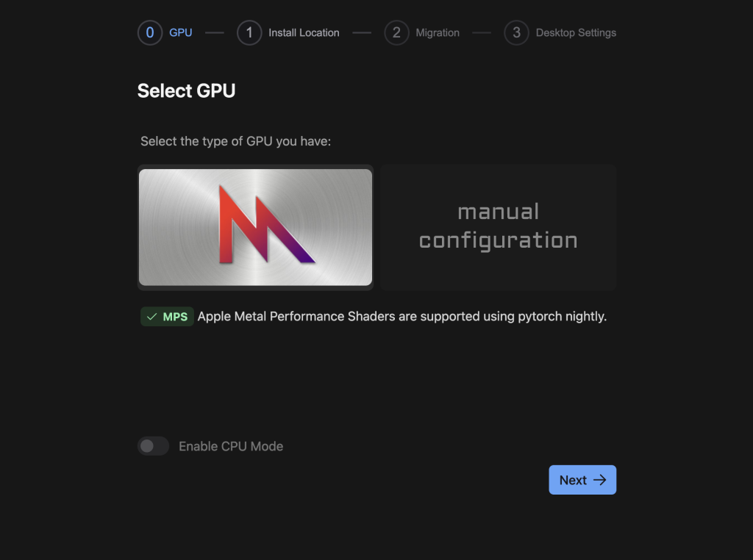This screenshot has width=753, height=560.
Task: Go to the Install Location step
Action: pyautogui.click(x=304, y=32)
